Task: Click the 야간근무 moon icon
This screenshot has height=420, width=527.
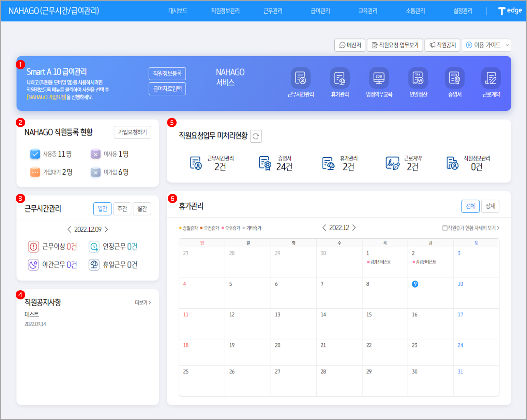Action: pos(33,265)
